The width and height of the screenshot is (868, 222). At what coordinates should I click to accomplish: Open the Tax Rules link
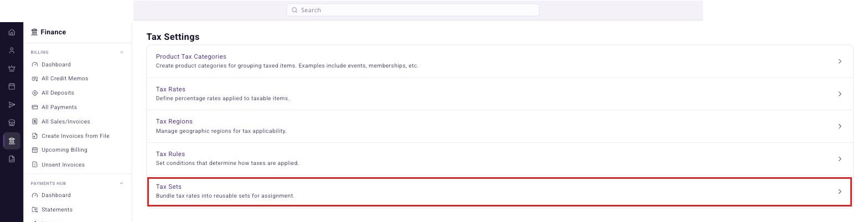[x=170, y=154]
